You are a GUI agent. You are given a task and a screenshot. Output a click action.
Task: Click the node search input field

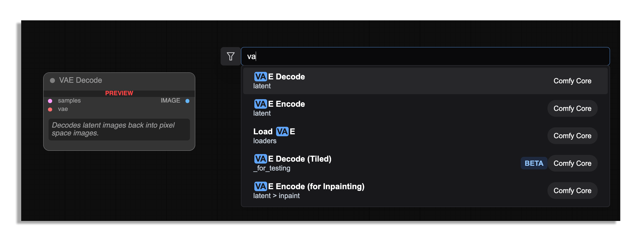pos(425,57)
